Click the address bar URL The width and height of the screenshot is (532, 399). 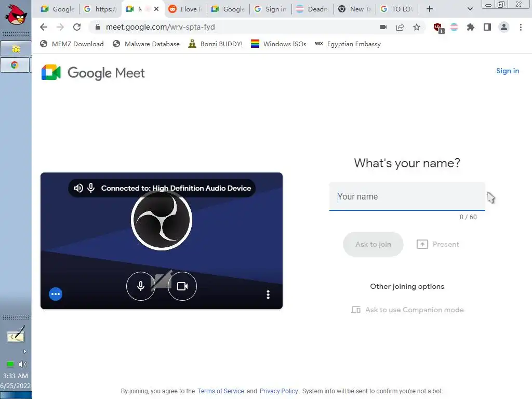(x=160, y=27)
